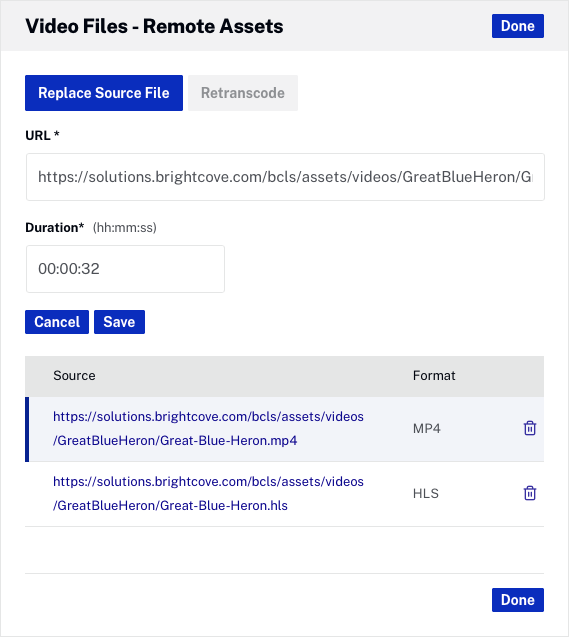Image resolution: width=569 pixels, height=637 pixels.
Task: Open the Great-Blue-Heron.mp4 source link
Action: pos(208,428)
